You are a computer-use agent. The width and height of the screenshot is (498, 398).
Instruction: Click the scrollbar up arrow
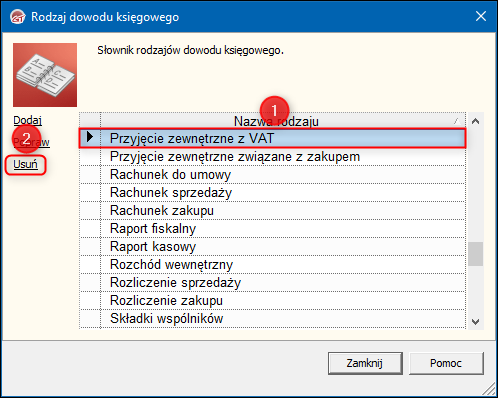[x=476, y=121]
